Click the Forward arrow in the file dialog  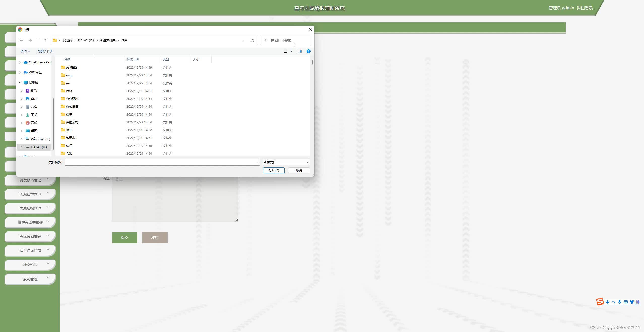pos(30,40)
